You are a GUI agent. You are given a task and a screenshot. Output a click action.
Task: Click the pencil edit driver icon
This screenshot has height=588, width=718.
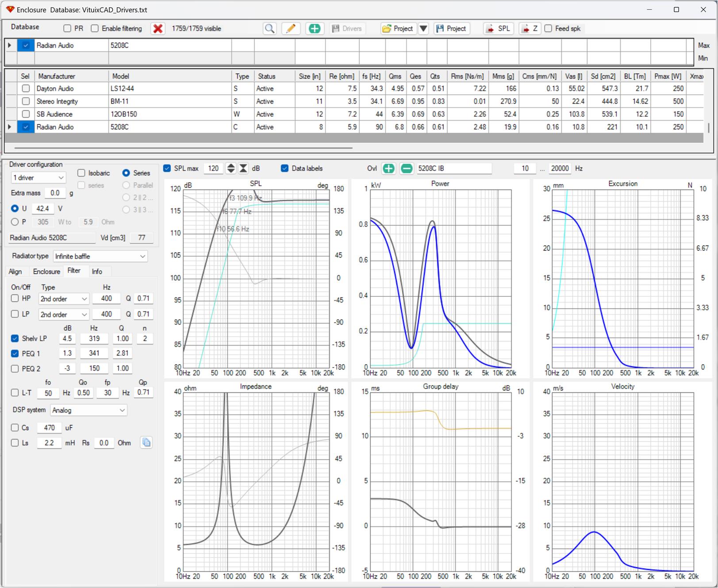coord(291,29)
